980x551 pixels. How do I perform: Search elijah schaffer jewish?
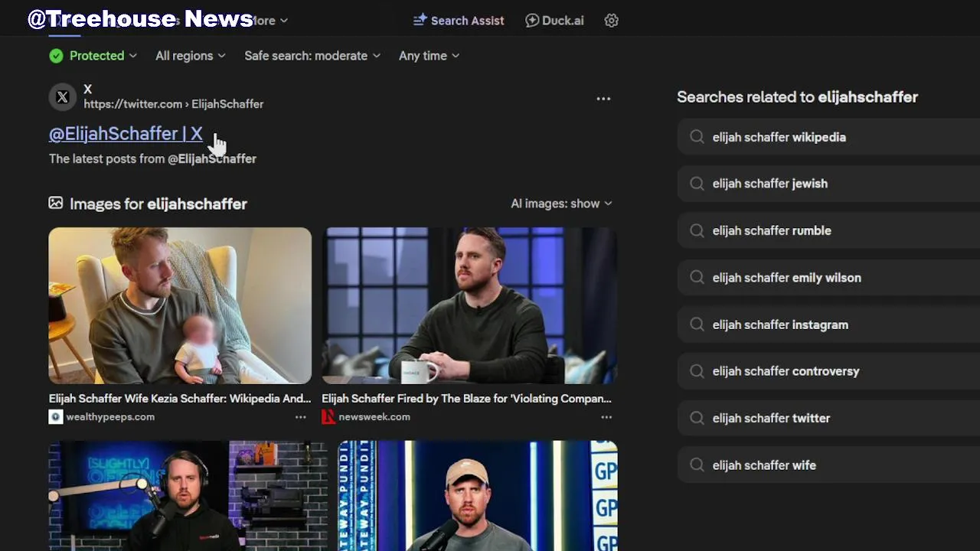tap(828, 184)
